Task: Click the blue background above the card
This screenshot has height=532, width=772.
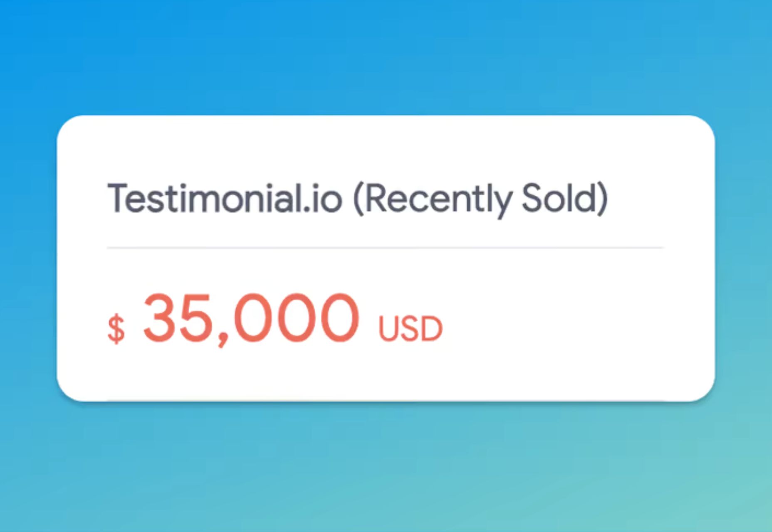Action: coord(386,58)
